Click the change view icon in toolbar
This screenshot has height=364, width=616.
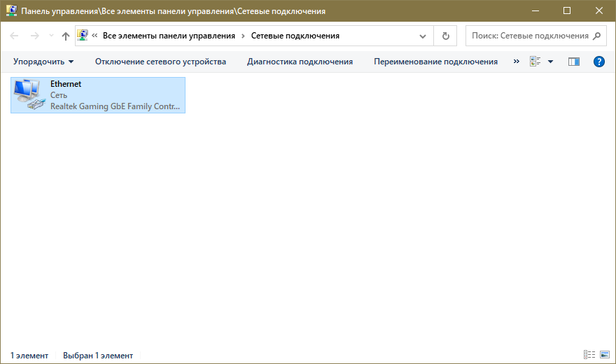pos(535,62)
